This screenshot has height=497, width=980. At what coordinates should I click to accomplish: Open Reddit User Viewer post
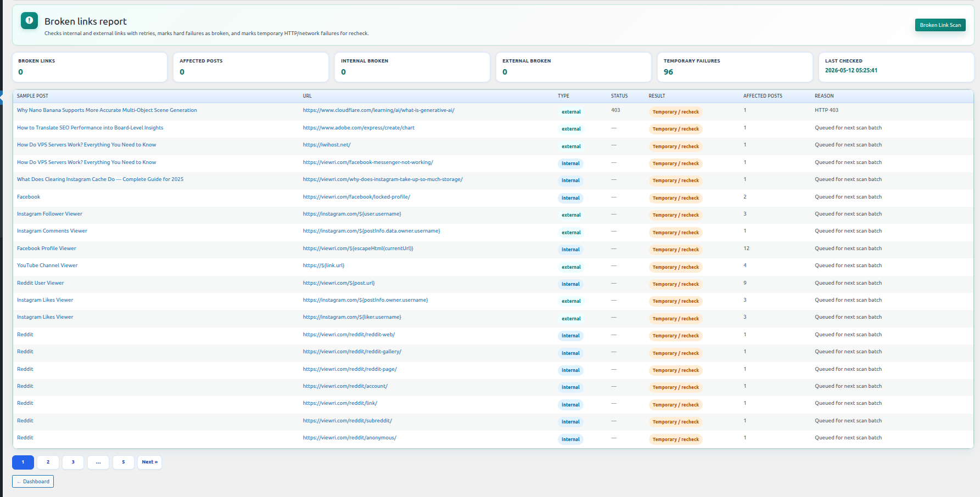click(40, 283)
